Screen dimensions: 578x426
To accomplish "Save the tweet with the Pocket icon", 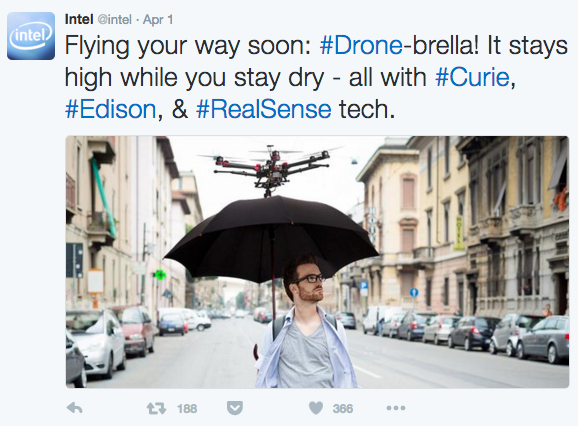I will [x=235, y=408].
